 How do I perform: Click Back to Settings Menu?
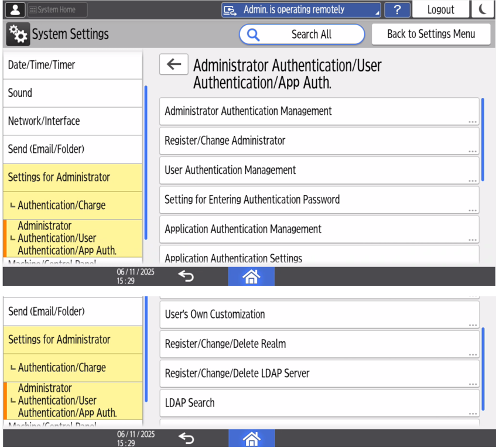431,34
